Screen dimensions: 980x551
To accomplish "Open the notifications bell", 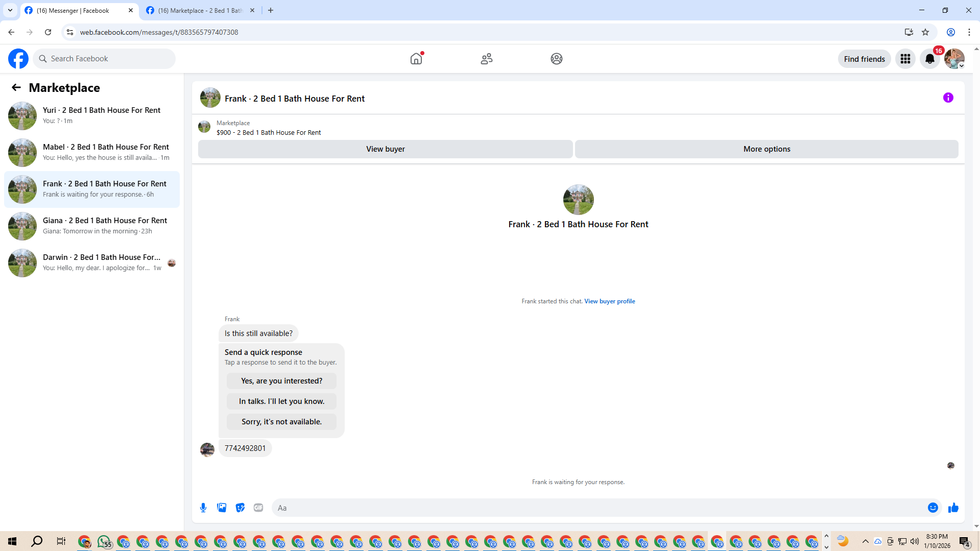I will point(930,59).
